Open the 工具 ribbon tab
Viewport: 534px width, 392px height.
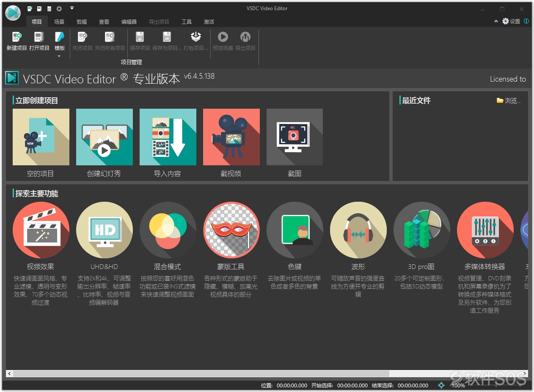[187, 22]
